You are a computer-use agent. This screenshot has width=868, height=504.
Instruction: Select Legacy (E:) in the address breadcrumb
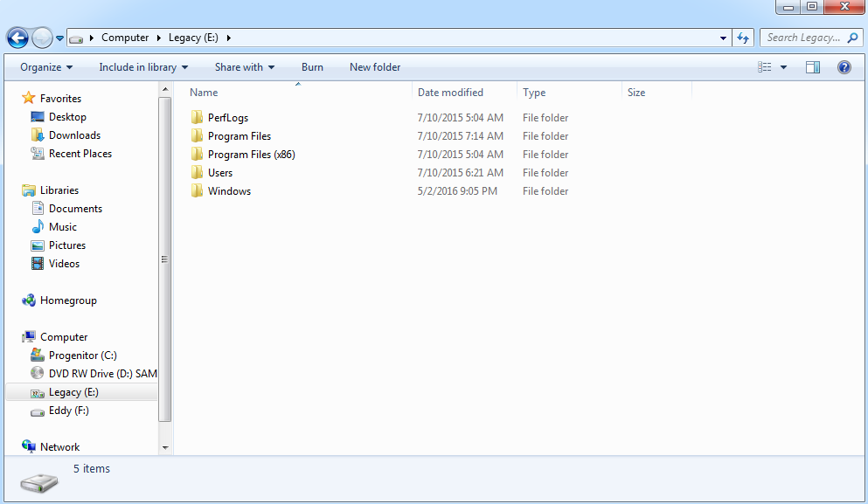coord(193,38)
